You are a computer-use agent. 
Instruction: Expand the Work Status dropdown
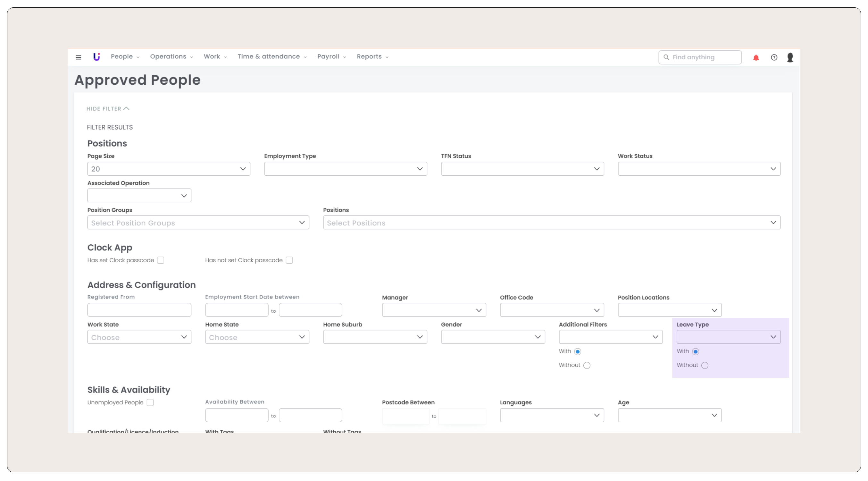point(699,169)
